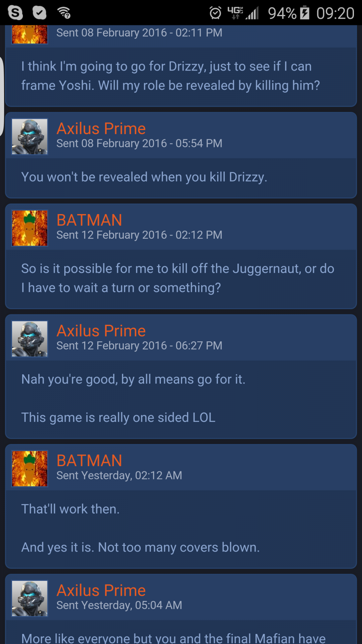
Task: Tap the Skype icon in status bar
Action: click(x=15, y=13)
